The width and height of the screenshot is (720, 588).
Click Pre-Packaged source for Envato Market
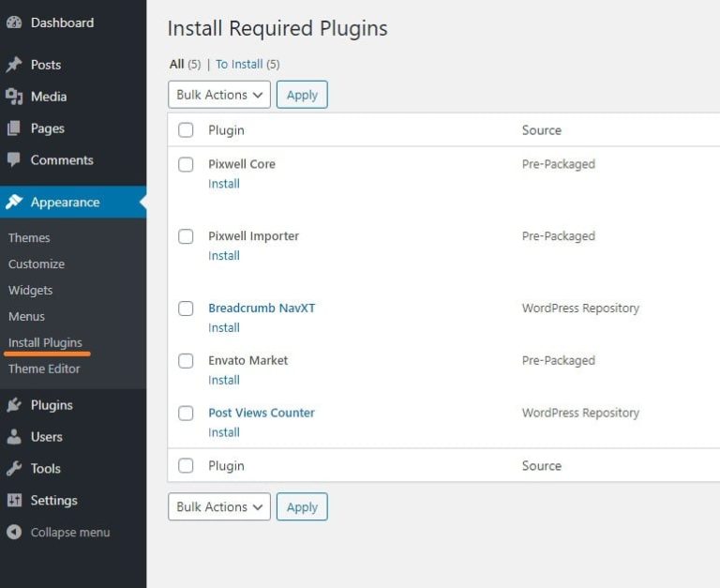(559, 361)
